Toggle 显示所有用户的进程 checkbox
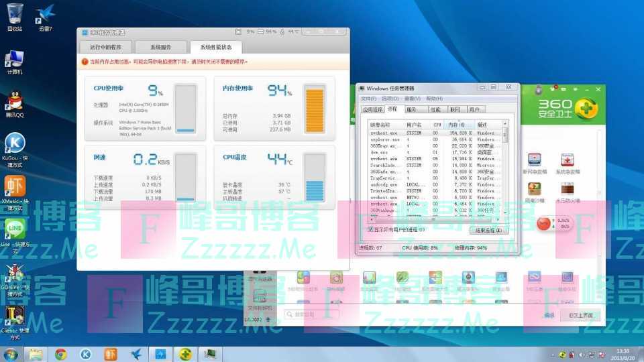The height and width of the screenshot is (362, 644). 371,229
